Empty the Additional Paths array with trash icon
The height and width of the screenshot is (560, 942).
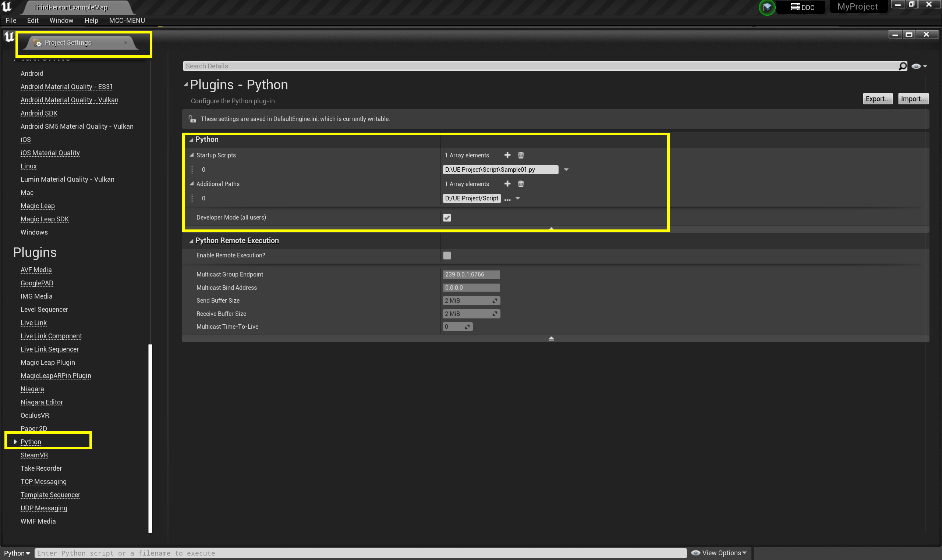tap(521, 184)
